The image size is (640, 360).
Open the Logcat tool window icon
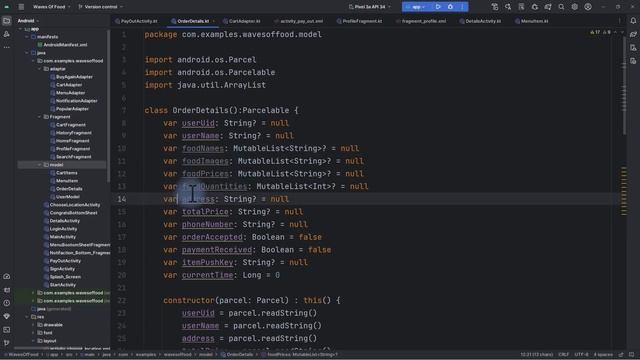(x=7, y=290)
